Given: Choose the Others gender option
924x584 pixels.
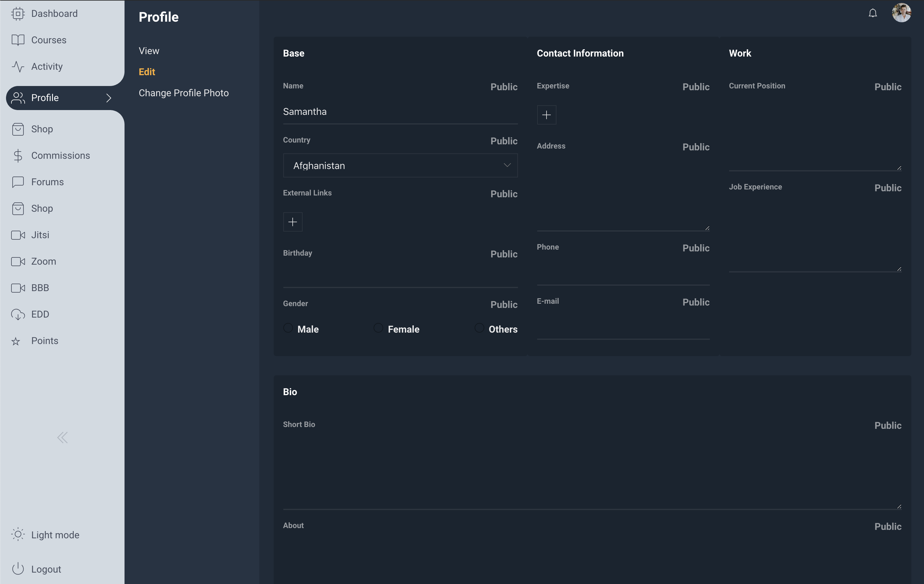Looking at the screenshot, I should pos(479,328).
